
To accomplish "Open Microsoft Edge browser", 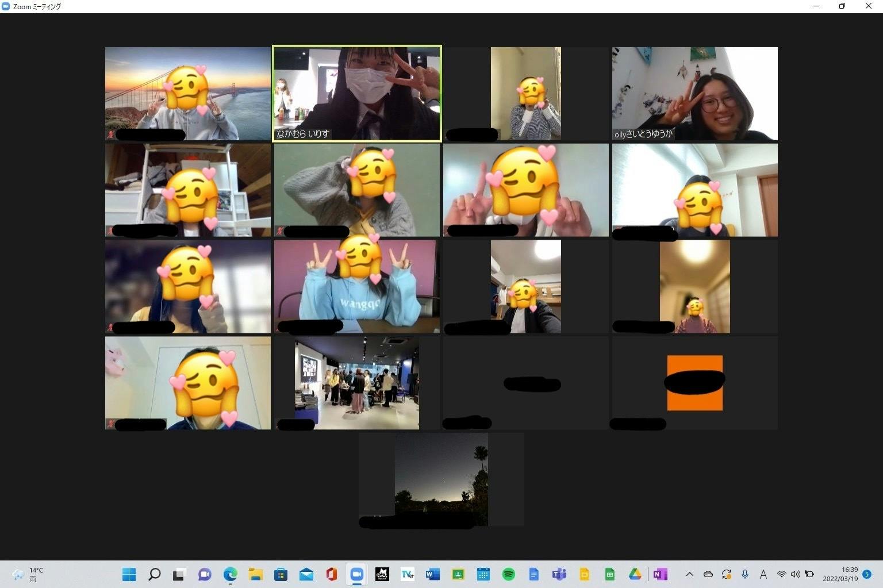I will [231, 574].
